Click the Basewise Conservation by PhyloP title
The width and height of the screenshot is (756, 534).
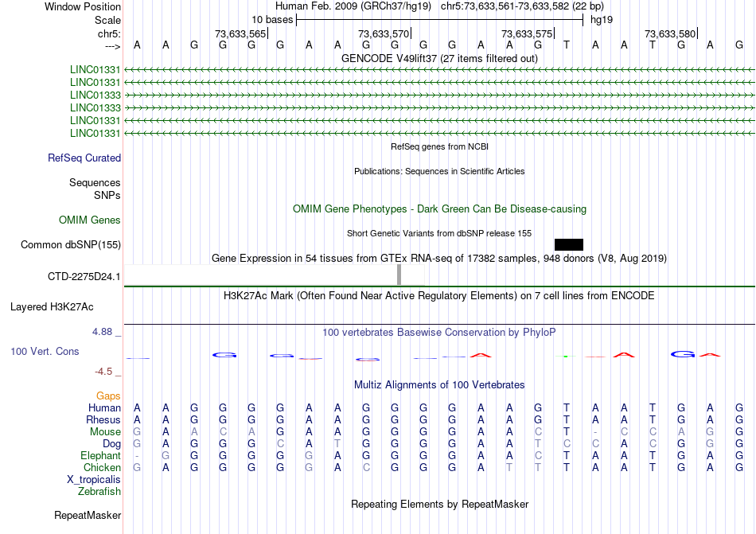(439, 333)
